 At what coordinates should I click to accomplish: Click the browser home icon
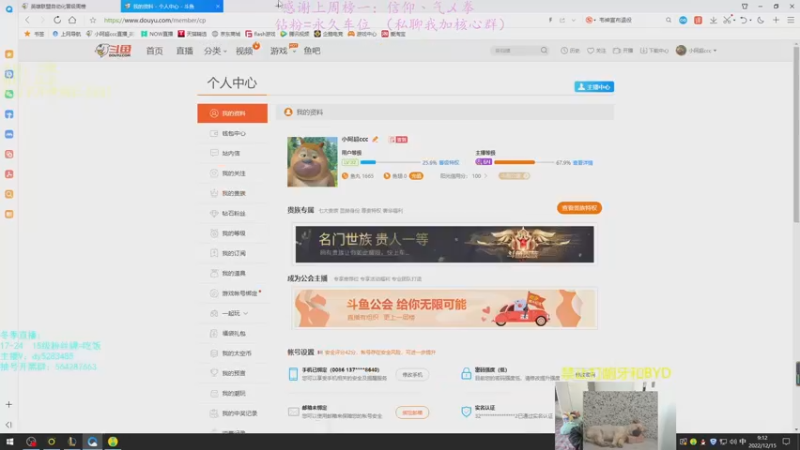(72, 20)
